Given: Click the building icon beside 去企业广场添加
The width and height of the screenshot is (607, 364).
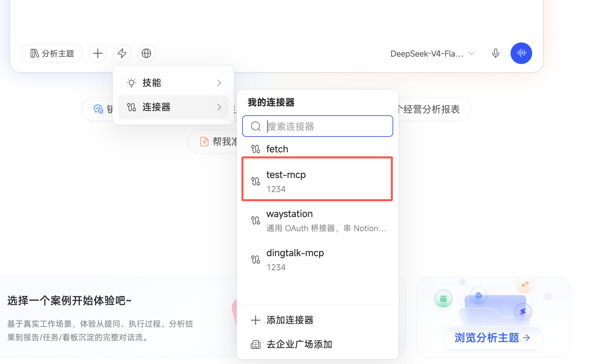Looking at the screenshot, I should [x=256, y=344].
